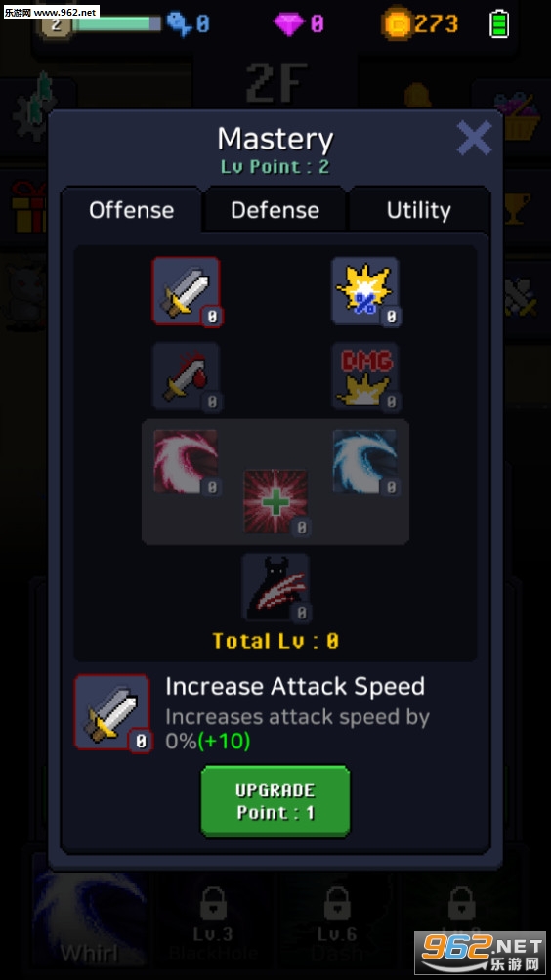Select the red burst green plus icon
Viewport: 551px width, 980px height.
[275, 502]
